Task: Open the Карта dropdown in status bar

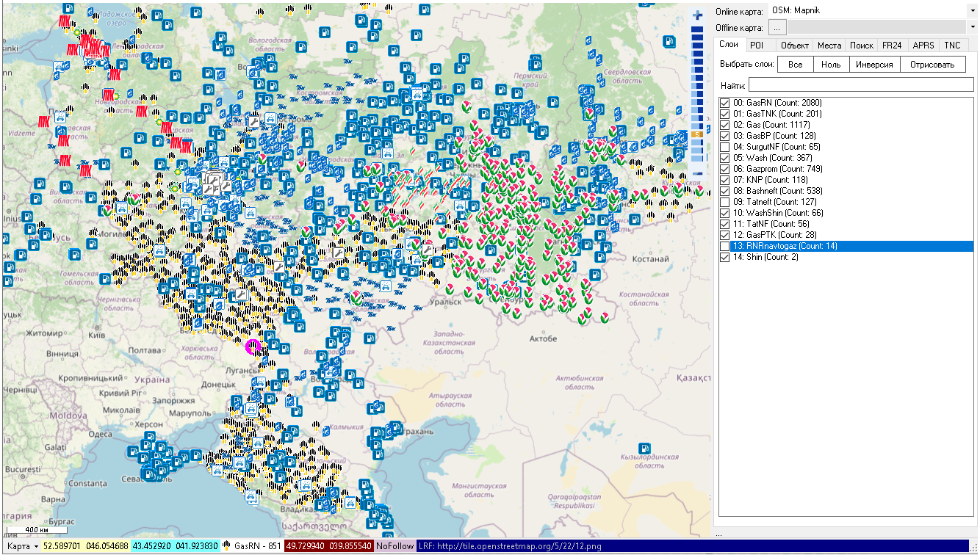Action: click(22, 546)
